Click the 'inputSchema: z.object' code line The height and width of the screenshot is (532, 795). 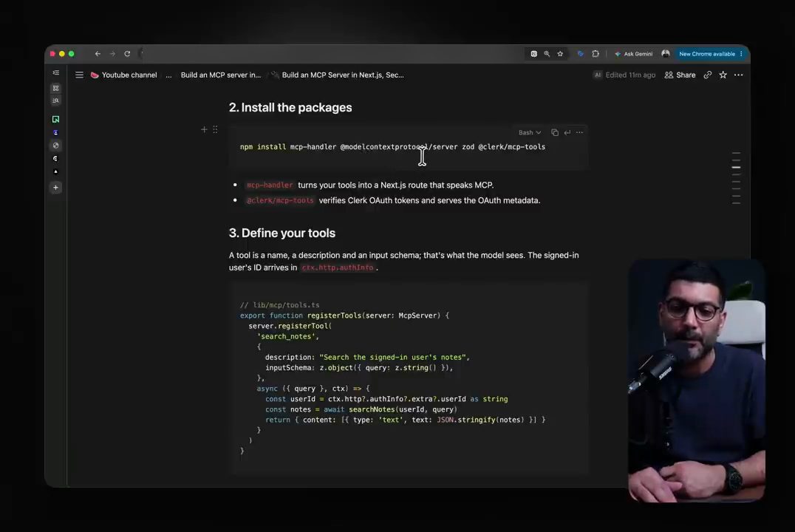point(359,368)
